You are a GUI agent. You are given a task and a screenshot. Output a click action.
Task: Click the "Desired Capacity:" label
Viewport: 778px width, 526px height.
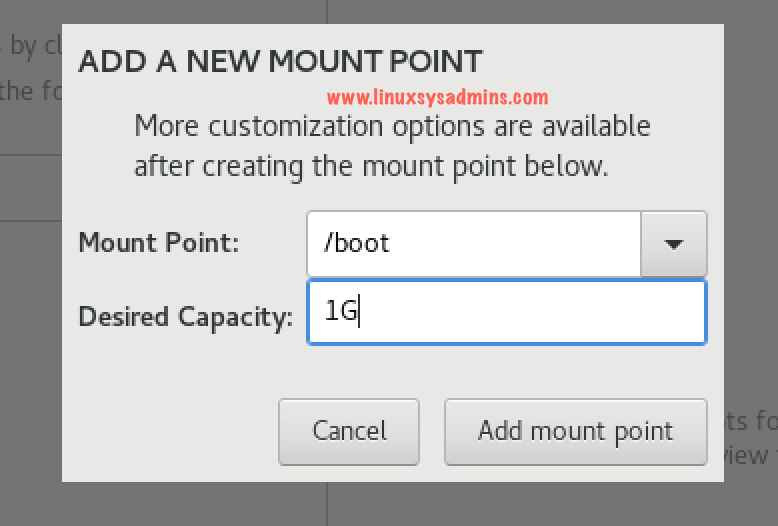pyautogui.click(x=185, y=317)
